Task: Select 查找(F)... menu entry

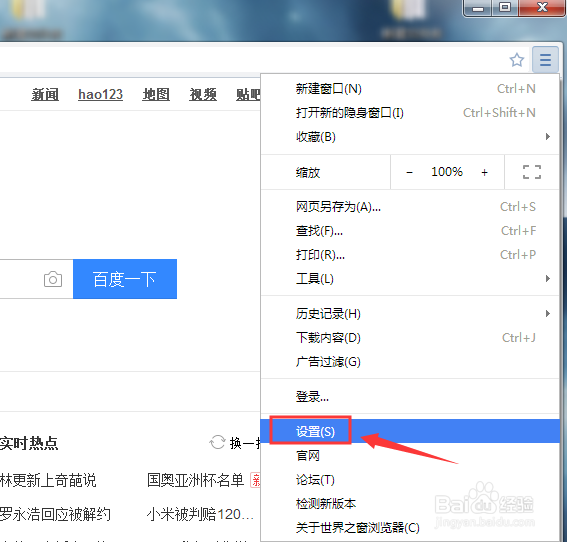Action: tap(410, 231)
